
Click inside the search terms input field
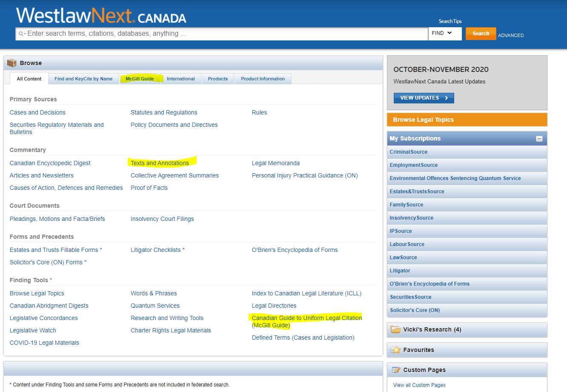[170, 33]
